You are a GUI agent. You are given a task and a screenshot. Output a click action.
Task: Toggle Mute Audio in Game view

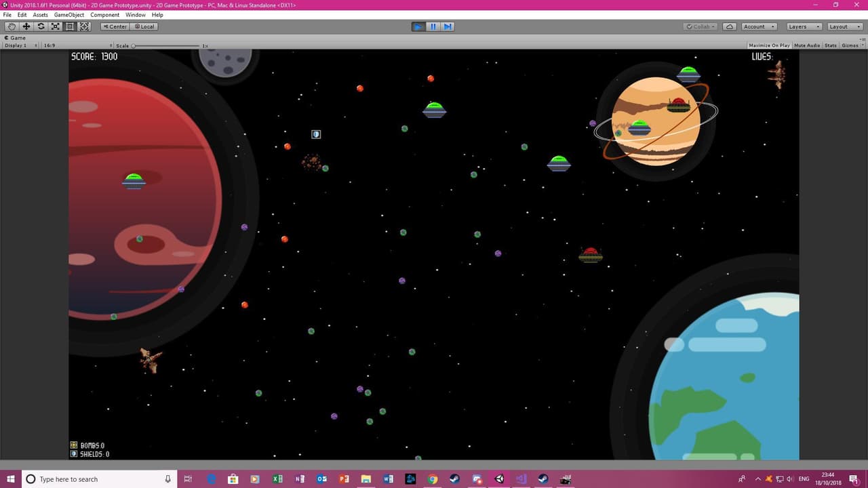(807, 45)
